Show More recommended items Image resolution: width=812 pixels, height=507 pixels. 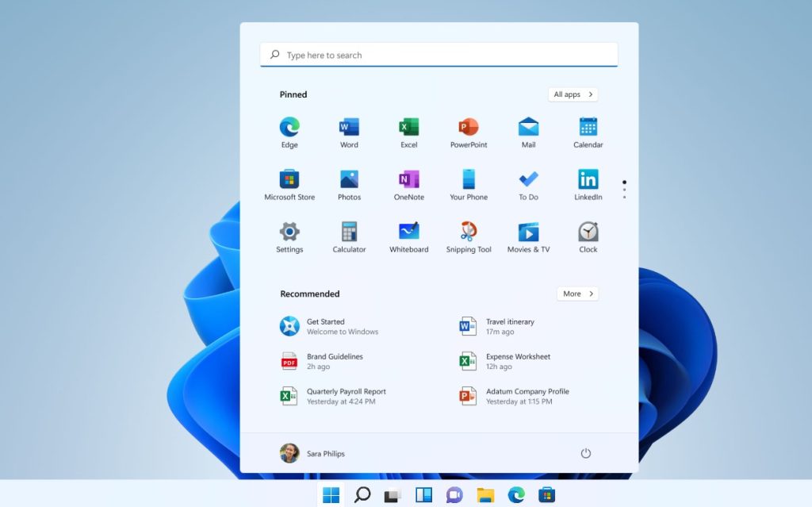pos(577,294)
